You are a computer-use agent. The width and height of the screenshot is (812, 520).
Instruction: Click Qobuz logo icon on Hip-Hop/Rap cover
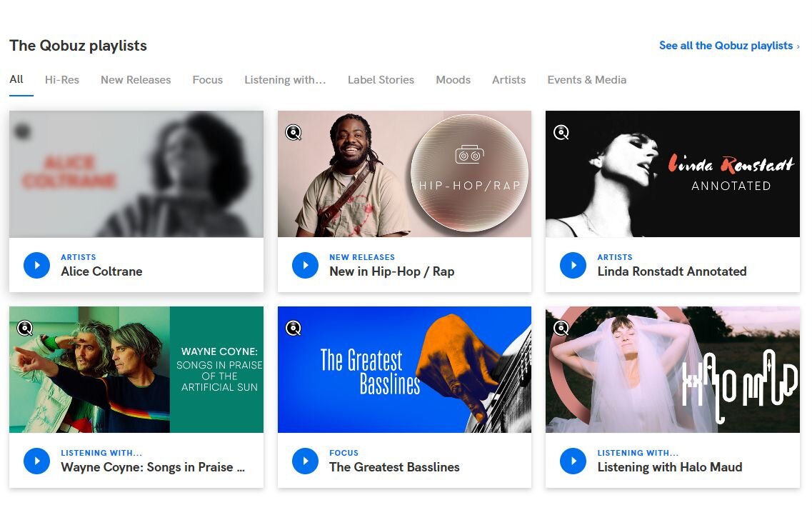[x=294, y=132]
